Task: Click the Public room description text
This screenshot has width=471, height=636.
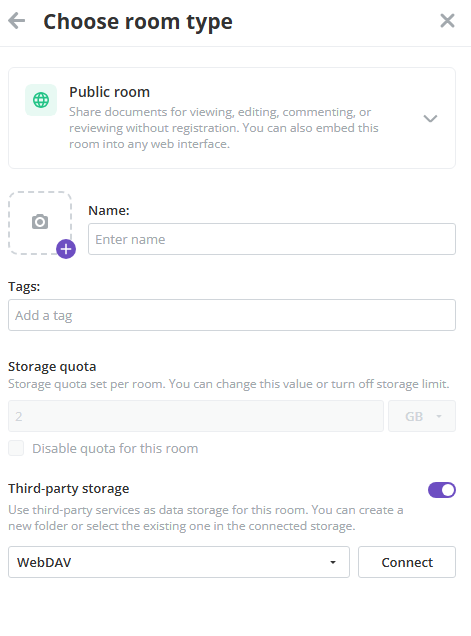Action: 224,128
